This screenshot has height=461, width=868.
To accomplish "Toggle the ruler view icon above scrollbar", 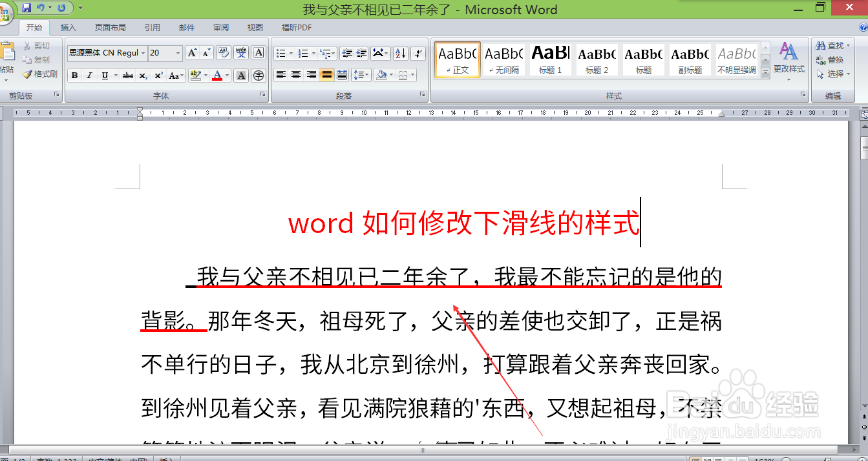I will click(x=863, y=114).
